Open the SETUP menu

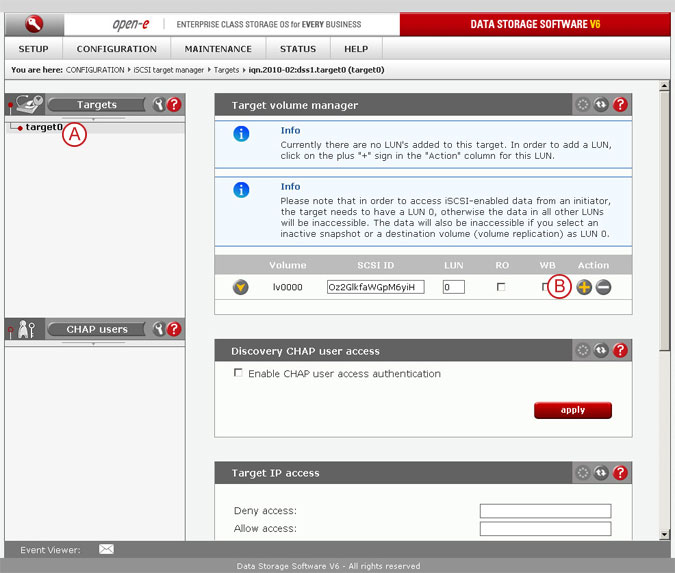[34, 49]
